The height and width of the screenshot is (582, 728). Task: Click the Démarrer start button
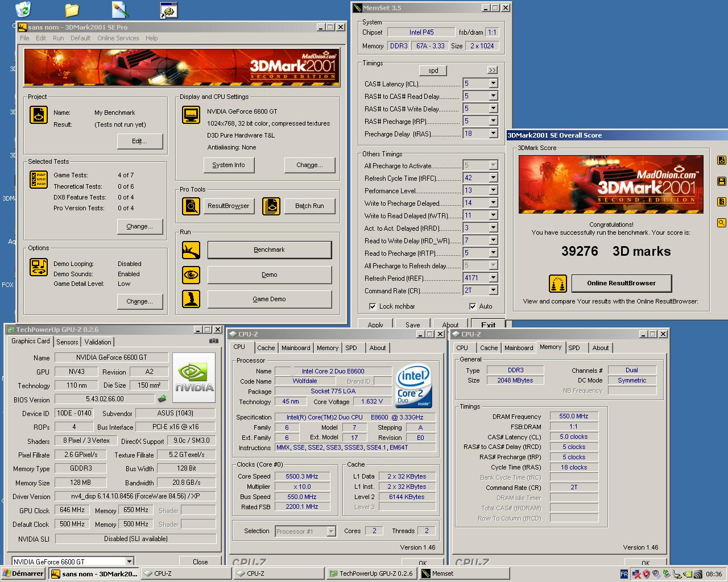(x=23, y=574)
